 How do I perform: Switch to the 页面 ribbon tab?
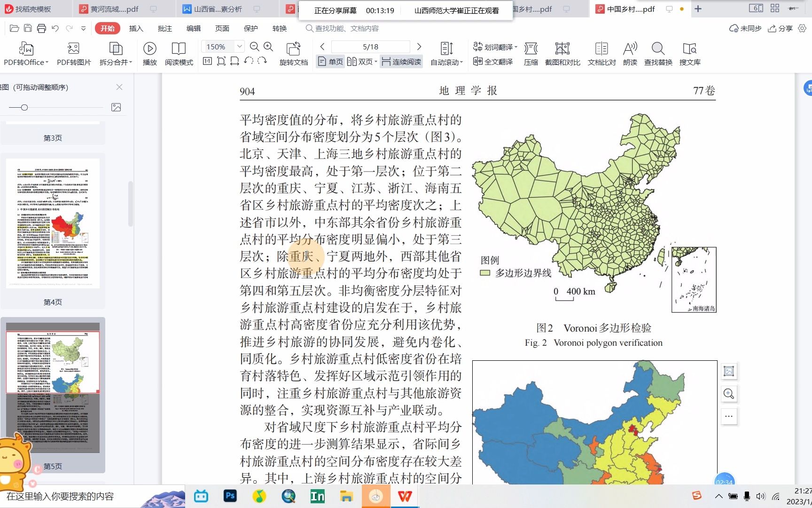click(x=222, y=28)
